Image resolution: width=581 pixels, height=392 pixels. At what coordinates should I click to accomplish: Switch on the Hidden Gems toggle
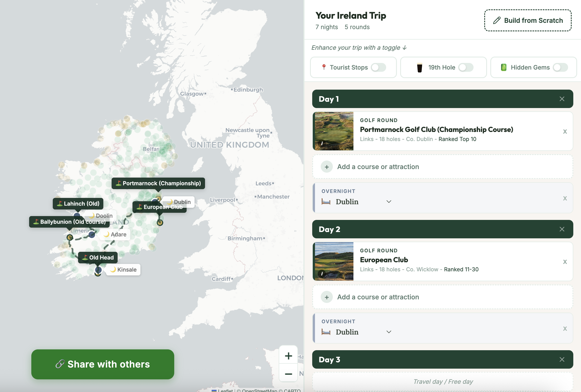pyautogui.click(x=560, y=67)
